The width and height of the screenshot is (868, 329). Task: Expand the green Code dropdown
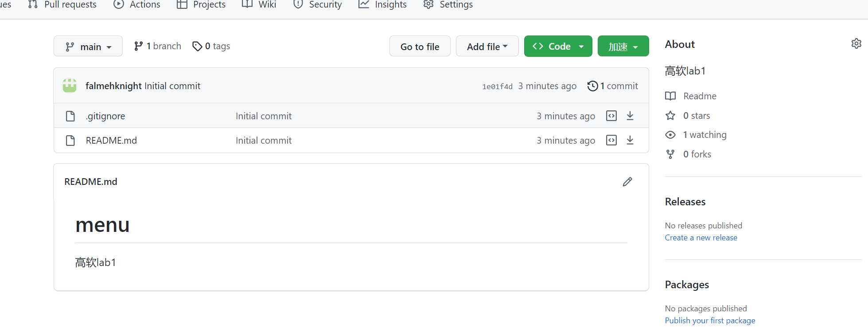coord(558,47)
